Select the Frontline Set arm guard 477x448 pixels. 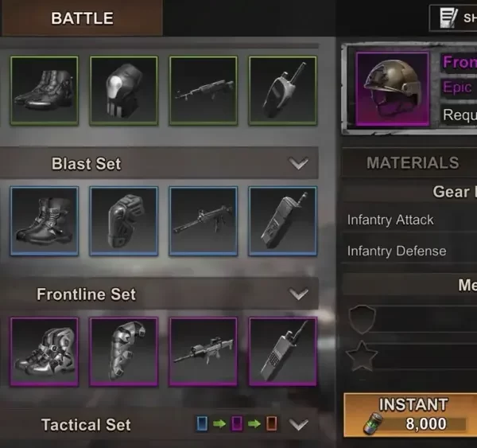(x=124, y=352)
